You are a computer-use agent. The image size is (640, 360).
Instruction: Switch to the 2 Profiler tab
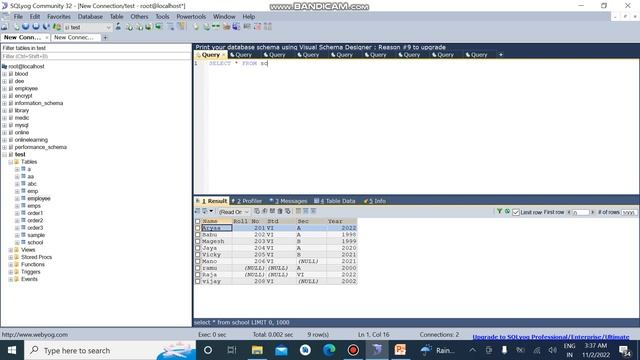(247, 201)
